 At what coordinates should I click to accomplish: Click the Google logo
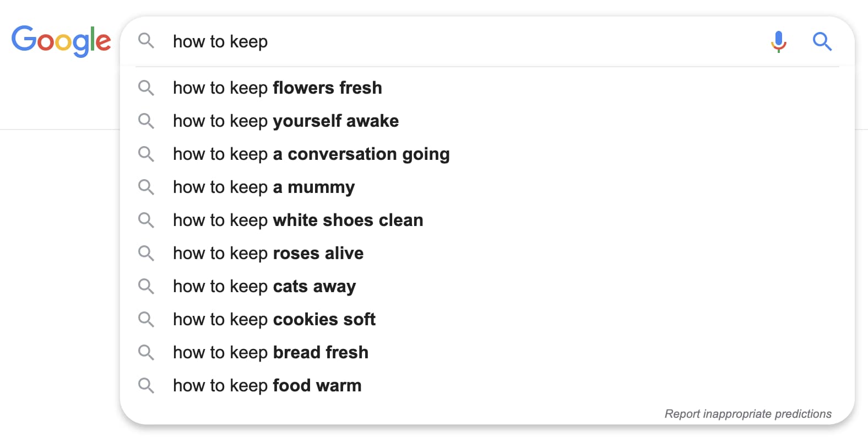point(61,41)
